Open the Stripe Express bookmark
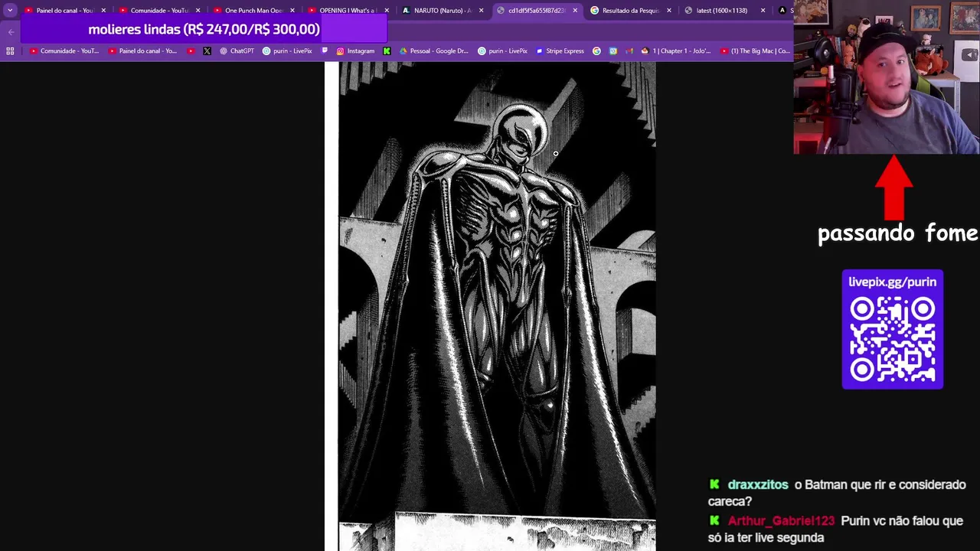The height and width of the screenshot is (551, 980). tap(560, 51)
